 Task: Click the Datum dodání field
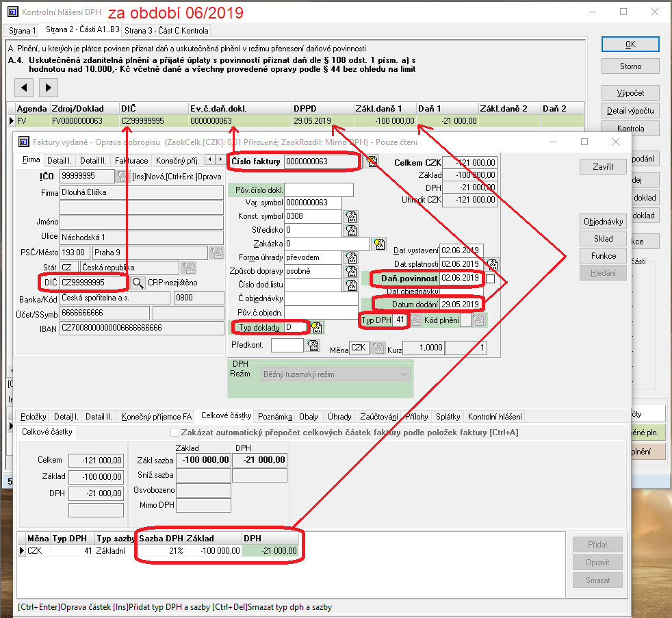(x=461, y=305)
